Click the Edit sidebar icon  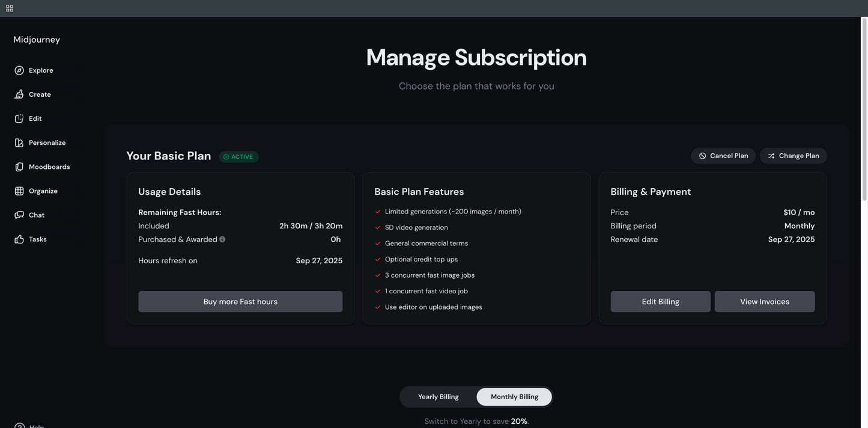coord(19,118)
